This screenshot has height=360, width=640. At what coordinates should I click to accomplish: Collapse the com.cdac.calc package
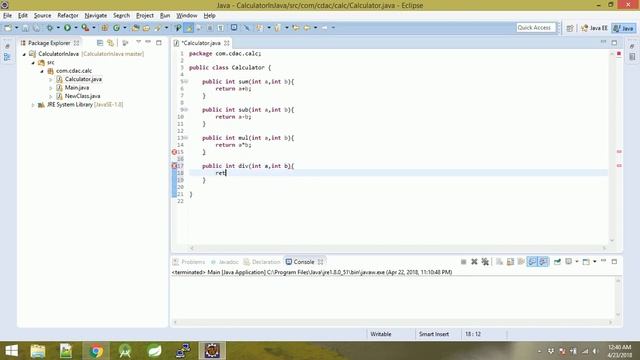coord(42,71)
